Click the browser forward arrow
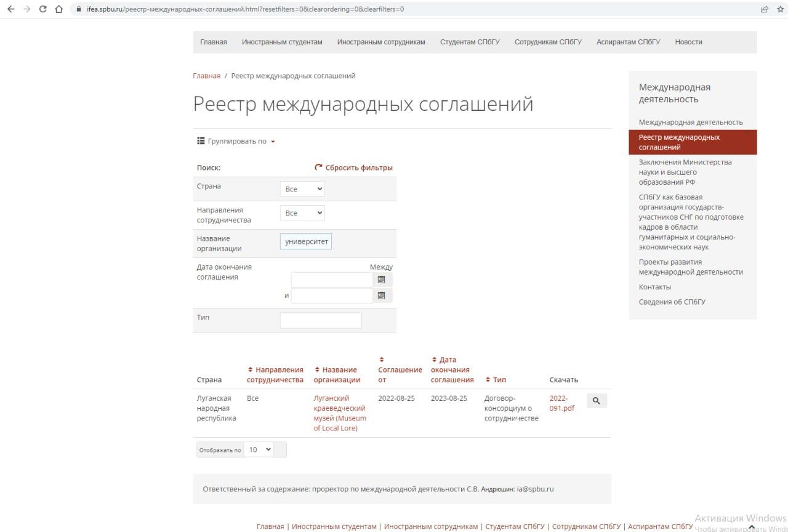Image resolution: width=788 pixels, height=532 pixels. coord(26,9)
